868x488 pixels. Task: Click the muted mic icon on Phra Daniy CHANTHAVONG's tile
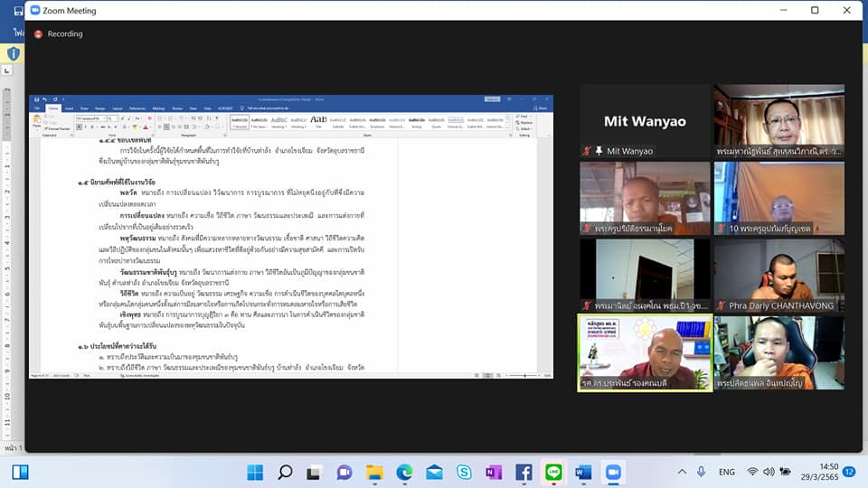721,305
